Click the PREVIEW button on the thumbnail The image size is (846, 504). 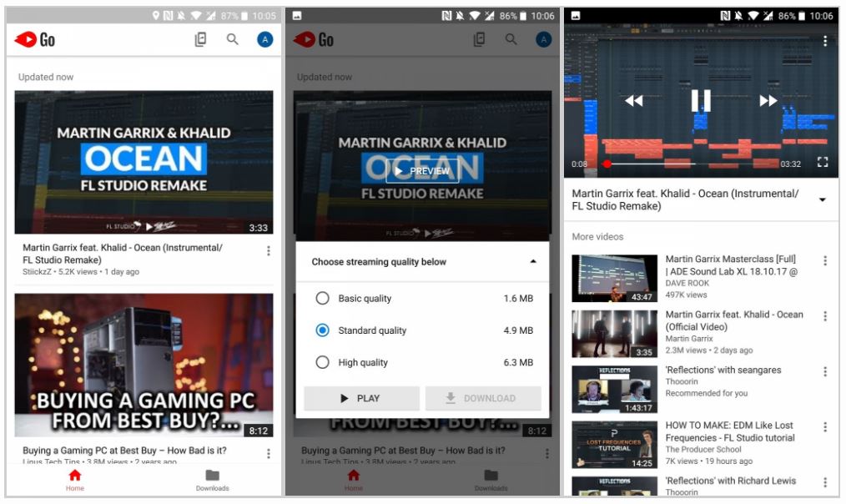click(422, 171)
